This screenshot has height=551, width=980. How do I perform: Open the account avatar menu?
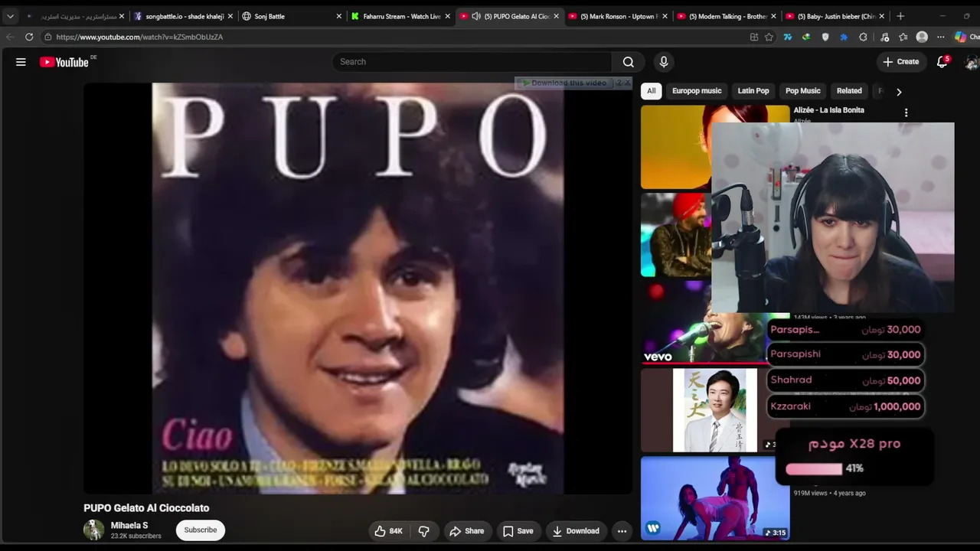pos(972,62)
